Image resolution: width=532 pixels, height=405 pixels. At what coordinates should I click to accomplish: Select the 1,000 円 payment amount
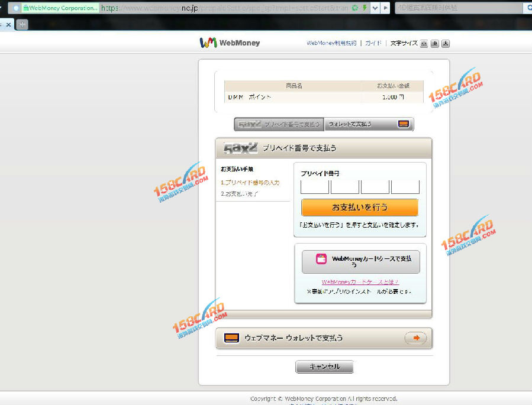pos(393,97)
